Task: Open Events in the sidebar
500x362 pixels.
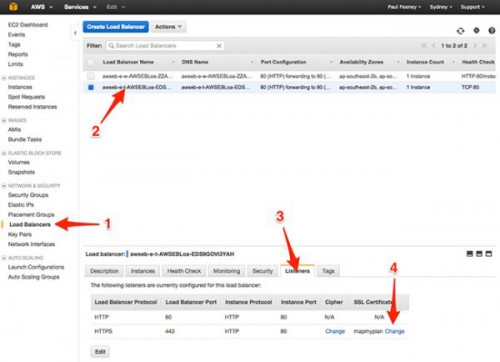Action: tap(16, 35)
